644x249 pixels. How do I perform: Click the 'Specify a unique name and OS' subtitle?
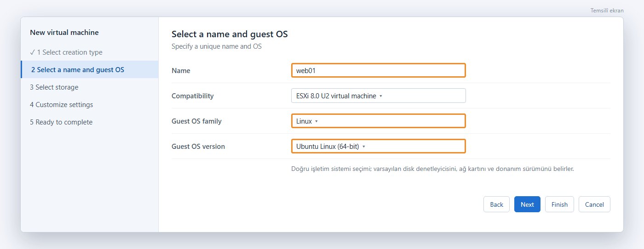point(217,46)
